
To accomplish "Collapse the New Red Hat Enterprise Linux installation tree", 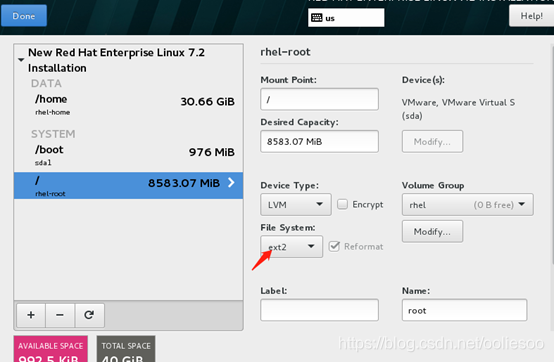I will [21, 60].
